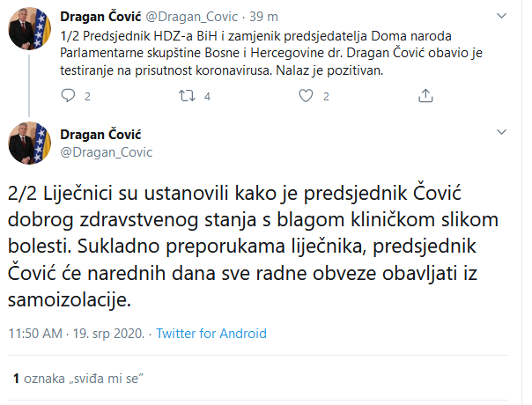Open Dragan Čović name on first tweet

(x=100, y=16)
